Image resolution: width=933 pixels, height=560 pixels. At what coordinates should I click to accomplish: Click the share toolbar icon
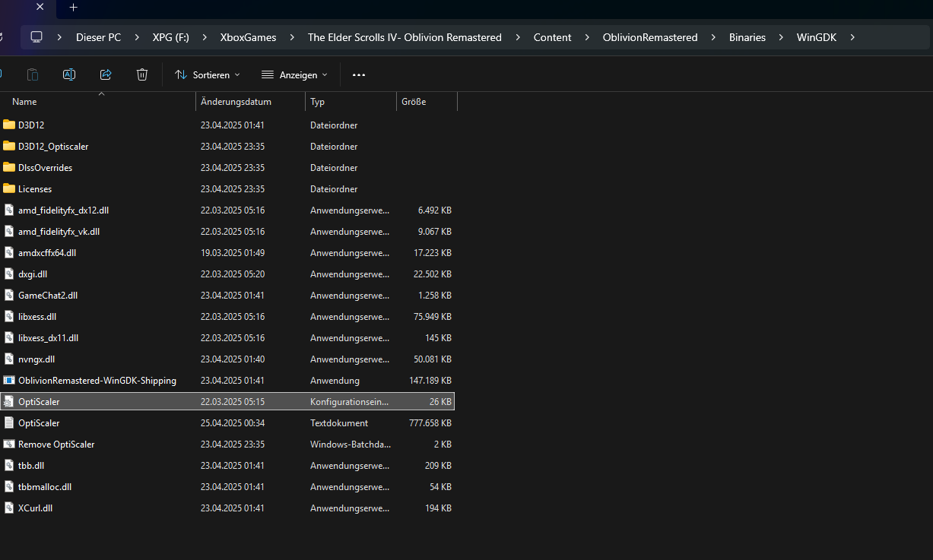pos(106,74)
